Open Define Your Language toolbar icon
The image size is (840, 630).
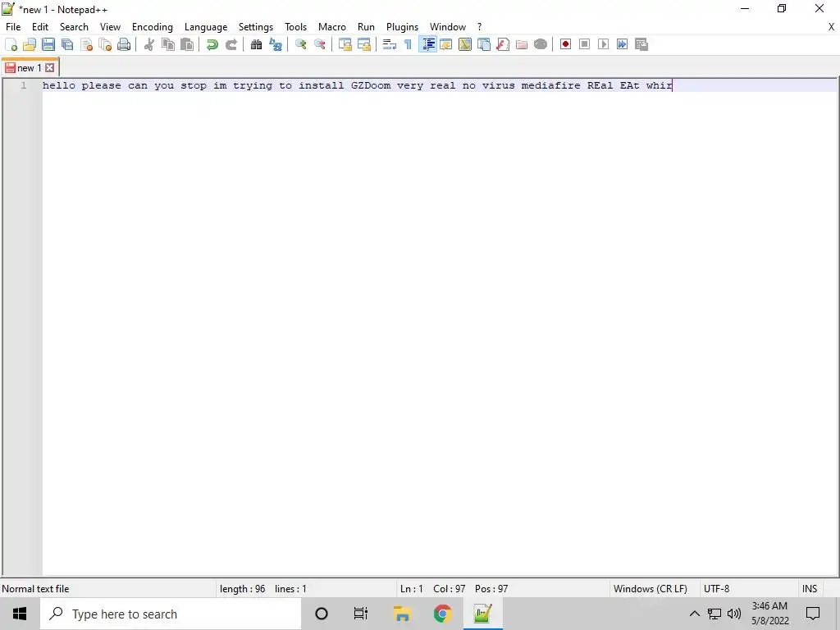tap(445, 44)
